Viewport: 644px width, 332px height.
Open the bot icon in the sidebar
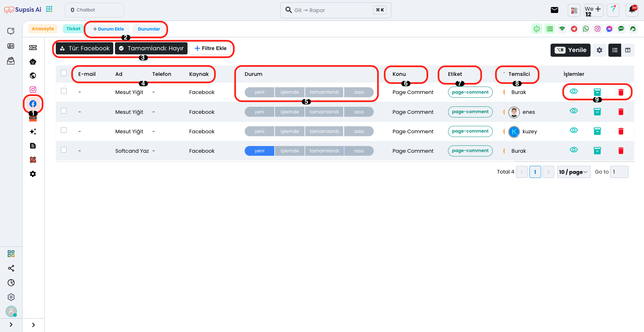point(33,61)
